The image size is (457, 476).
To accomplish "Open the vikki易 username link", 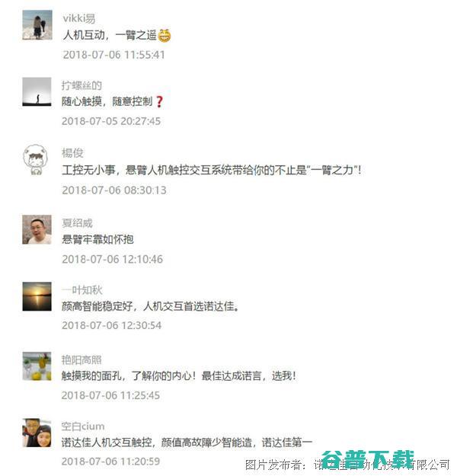I will point(79,18).
